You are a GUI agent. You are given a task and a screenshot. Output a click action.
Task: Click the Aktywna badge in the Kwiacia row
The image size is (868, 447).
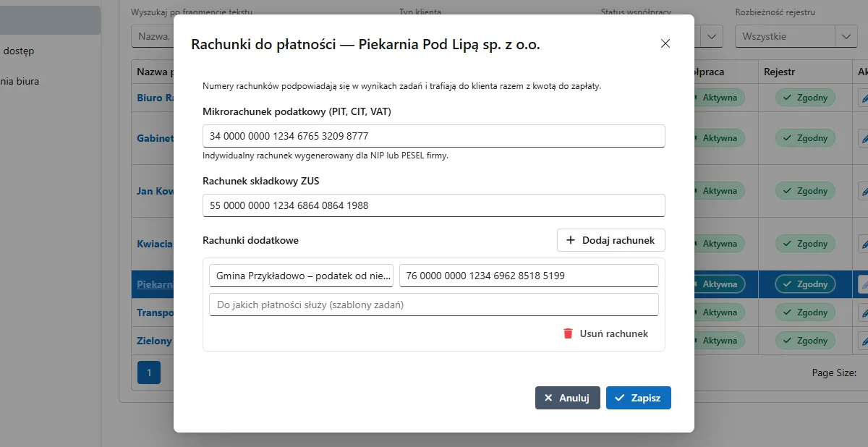point(718,244)
